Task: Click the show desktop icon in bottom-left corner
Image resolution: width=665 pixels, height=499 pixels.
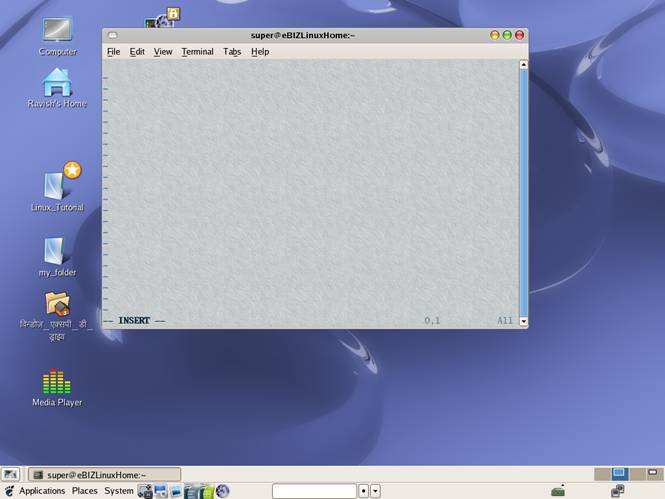Action: (10, 474)
